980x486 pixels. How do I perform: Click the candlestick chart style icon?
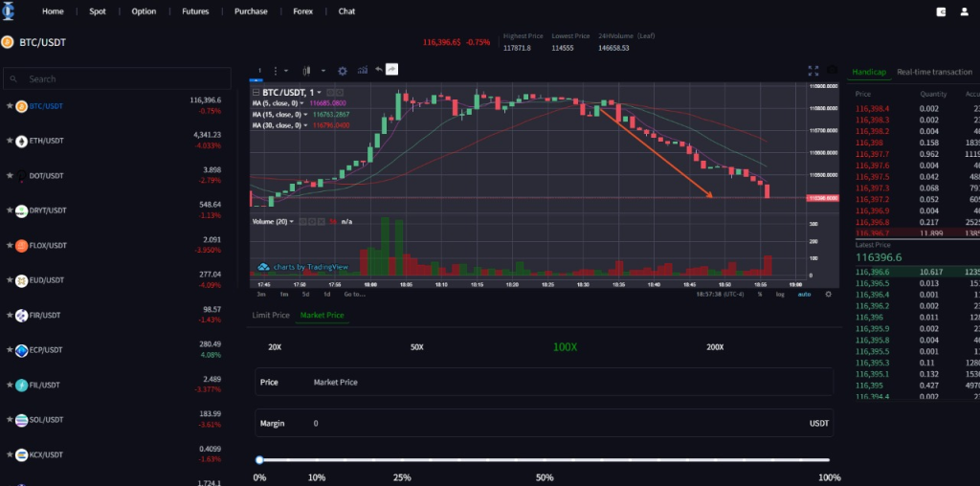[307, 70]
